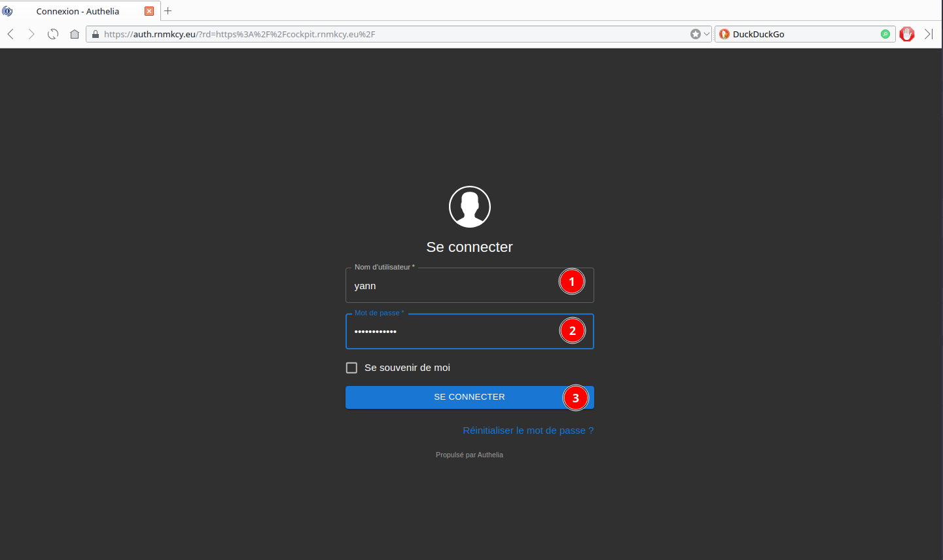Viewport: 943px width, 560px height.
Task: Click the browser forward arrow
Action: tap(31, 34)
